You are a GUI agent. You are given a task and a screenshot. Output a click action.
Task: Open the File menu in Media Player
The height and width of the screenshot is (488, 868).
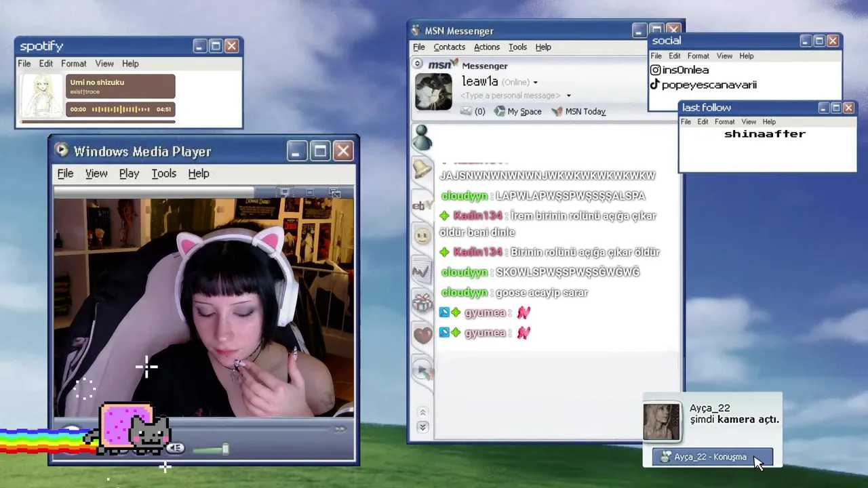click(65, 174)
